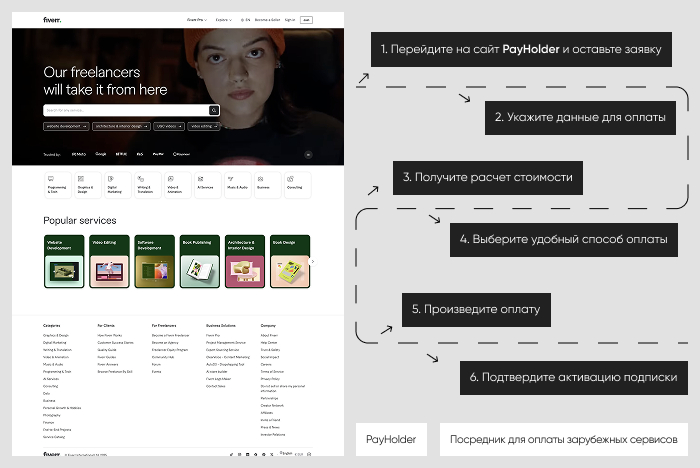Open the Website Development popular service card
This screenshot has width=700, height=468.
point(64,261)
